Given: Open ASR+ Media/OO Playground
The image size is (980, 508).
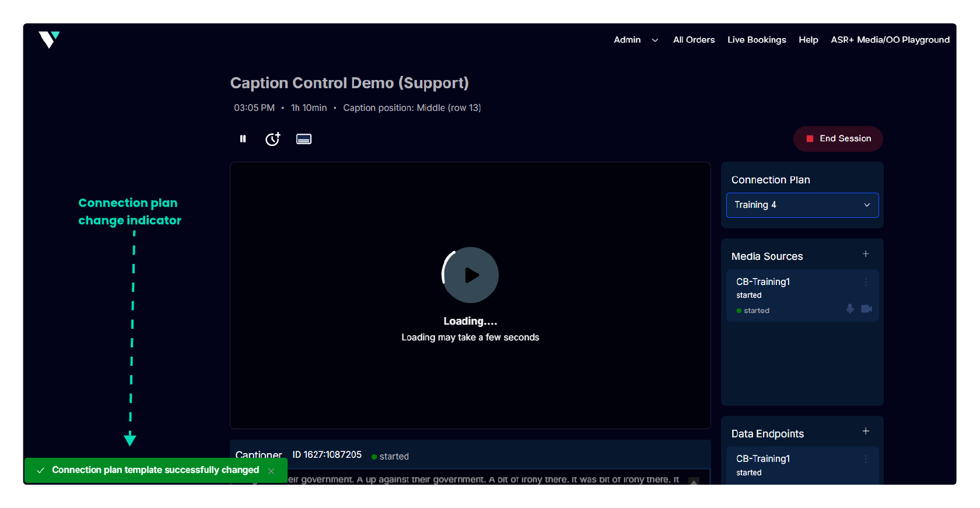Looking at the screenshot, I should point(890,40).
